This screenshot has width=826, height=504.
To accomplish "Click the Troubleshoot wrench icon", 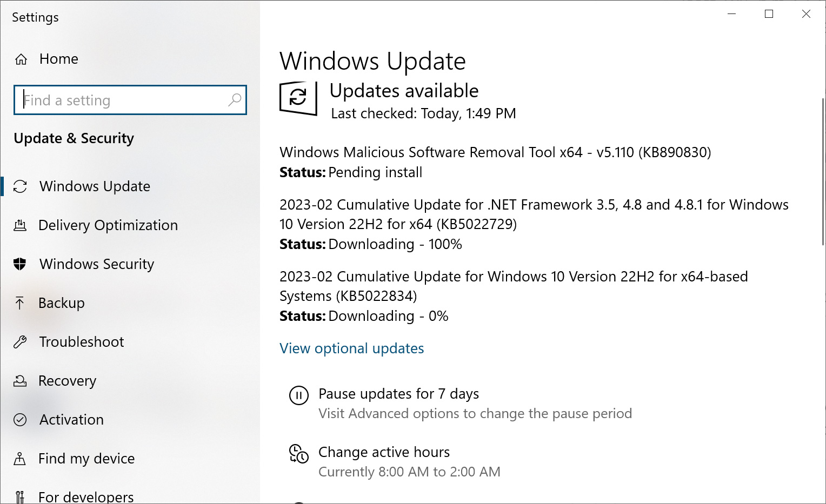I will coord(20,342).
